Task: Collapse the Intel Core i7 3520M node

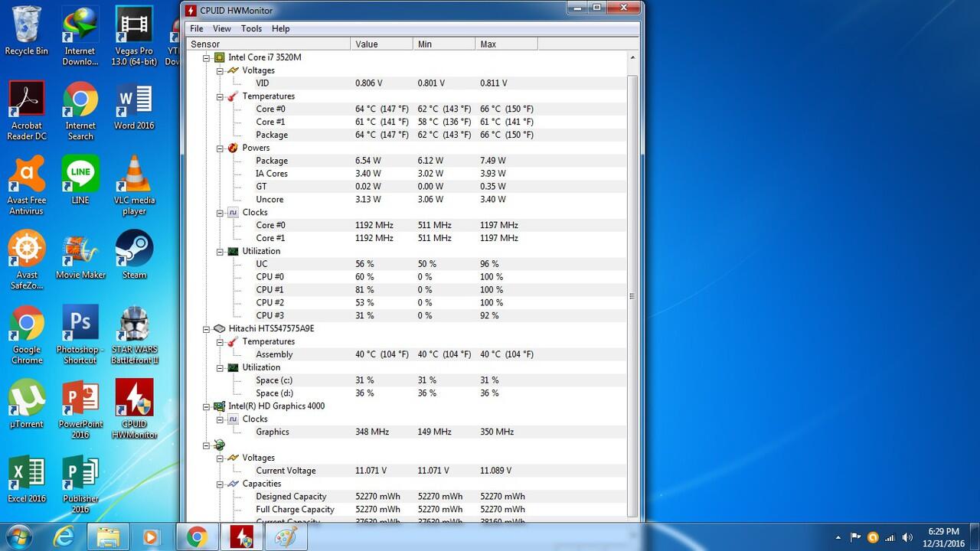Action: [x=206, y=57]
